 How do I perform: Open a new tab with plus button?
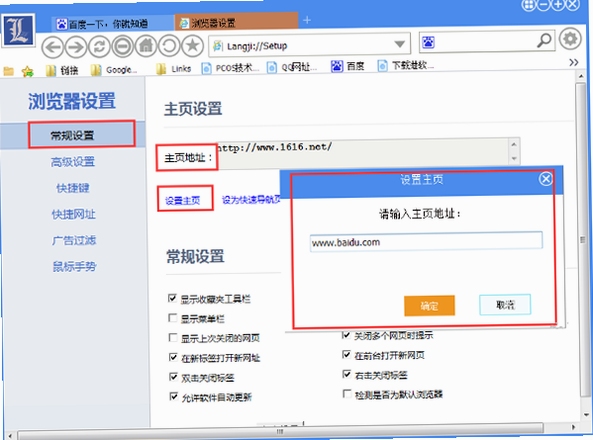click(x=307, y=20)
